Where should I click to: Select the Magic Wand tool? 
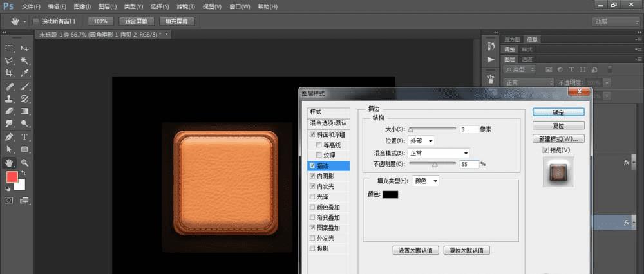(x=24, y=60)
